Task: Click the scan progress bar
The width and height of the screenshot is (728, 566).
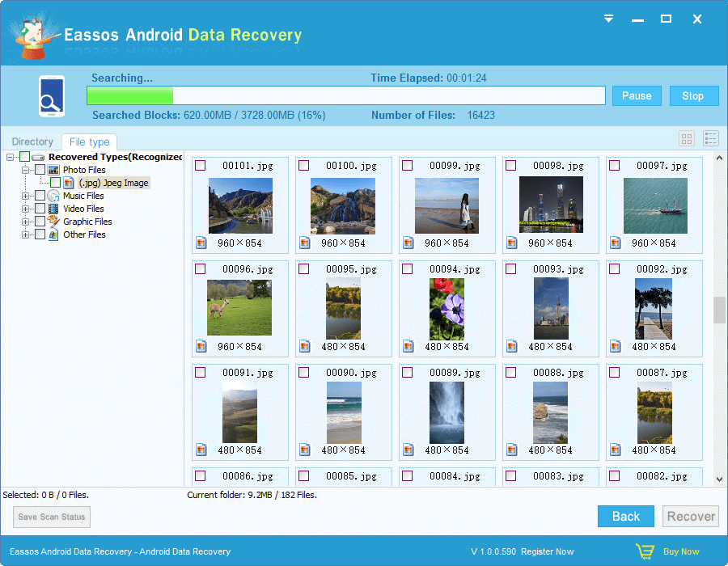Action: click(346, 95)
